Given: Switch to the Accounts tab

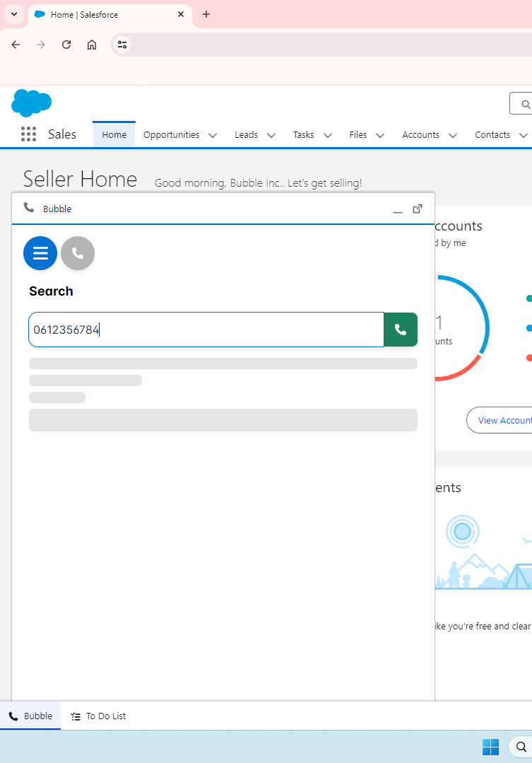Looking at the screenshot, I should click(x=420, y=134).
